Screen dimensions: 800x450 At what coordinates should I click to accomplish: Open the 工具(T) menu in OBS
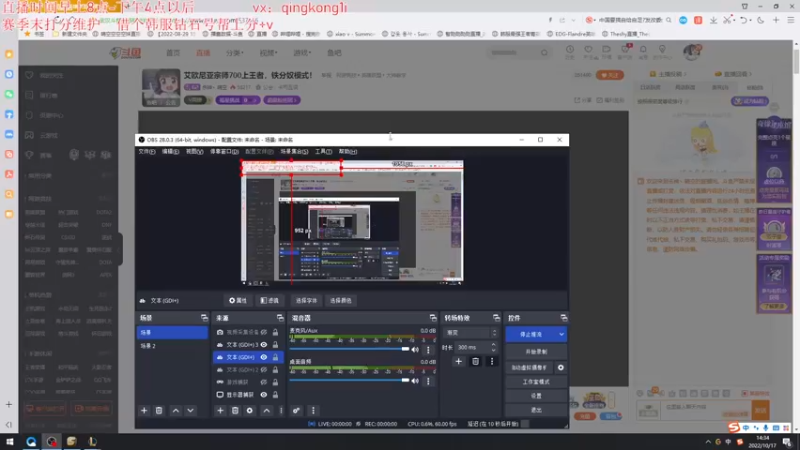[x=323, y=152]
